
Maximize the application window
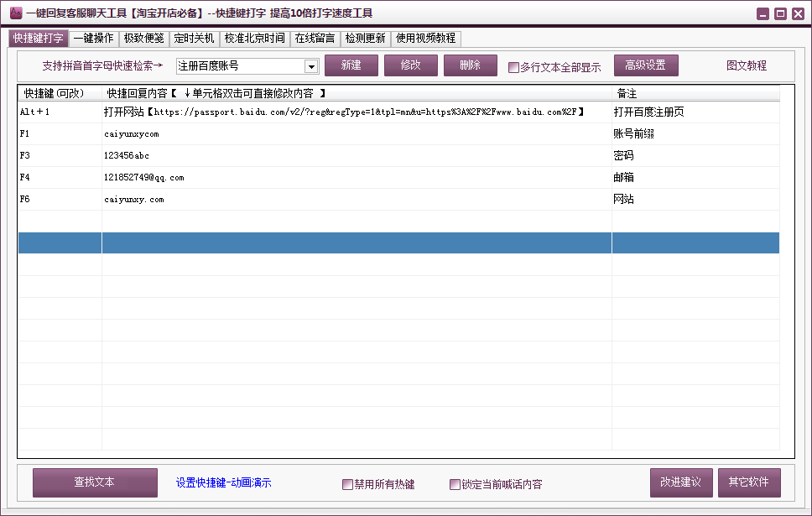pyautogui.click(x=779, y=13)
